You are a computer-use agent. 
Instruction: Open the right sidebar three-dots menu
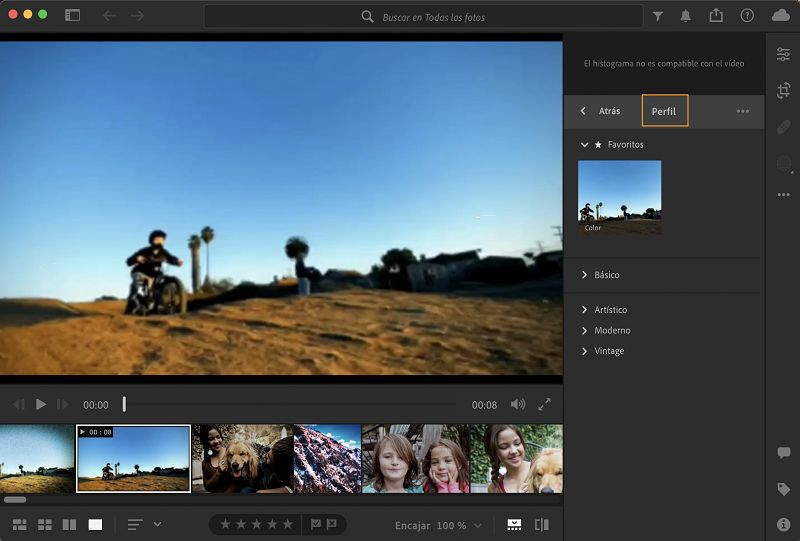tap(784, 194)
